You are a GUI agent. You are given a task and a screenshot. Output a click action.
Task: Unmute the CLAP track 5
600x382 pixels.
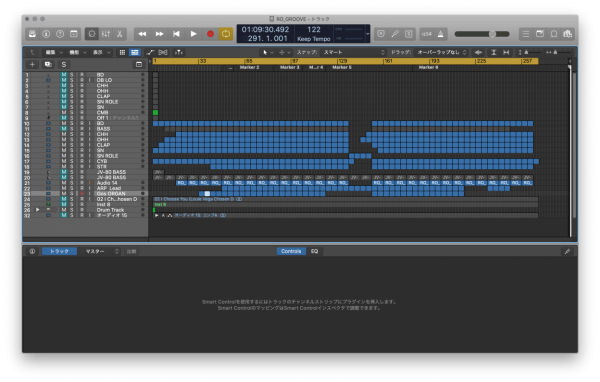pos(64,96)
